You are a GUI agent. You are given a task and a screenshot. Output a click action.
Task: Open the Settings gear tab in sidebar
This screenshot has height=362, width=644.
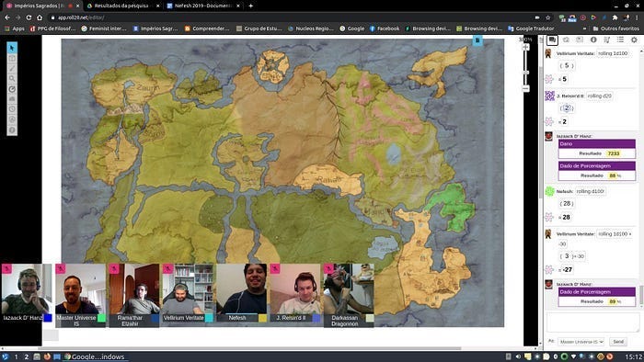point(634,40)
